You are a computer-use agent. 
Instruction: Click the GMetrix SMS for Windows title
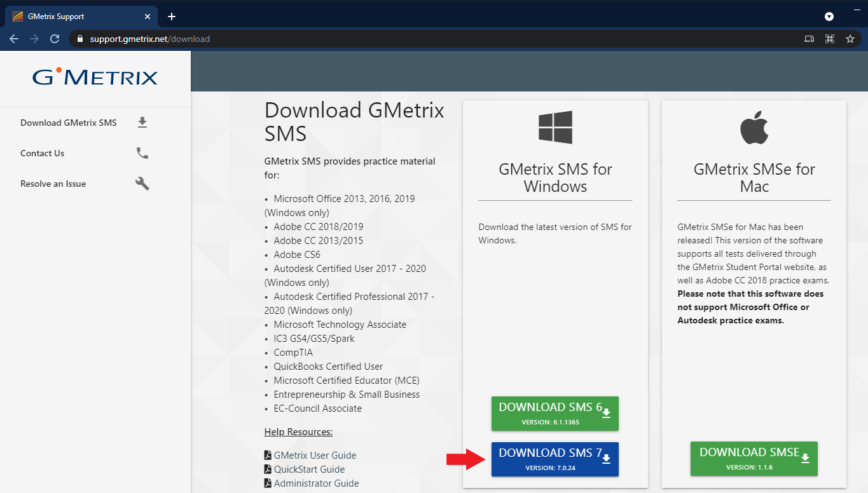(x=555, y=178)
